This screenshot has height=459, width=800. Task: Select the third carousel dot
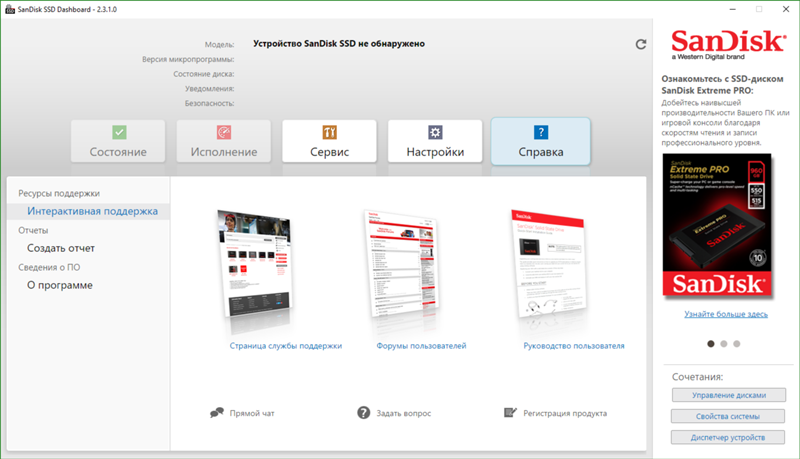pos(737,344)
